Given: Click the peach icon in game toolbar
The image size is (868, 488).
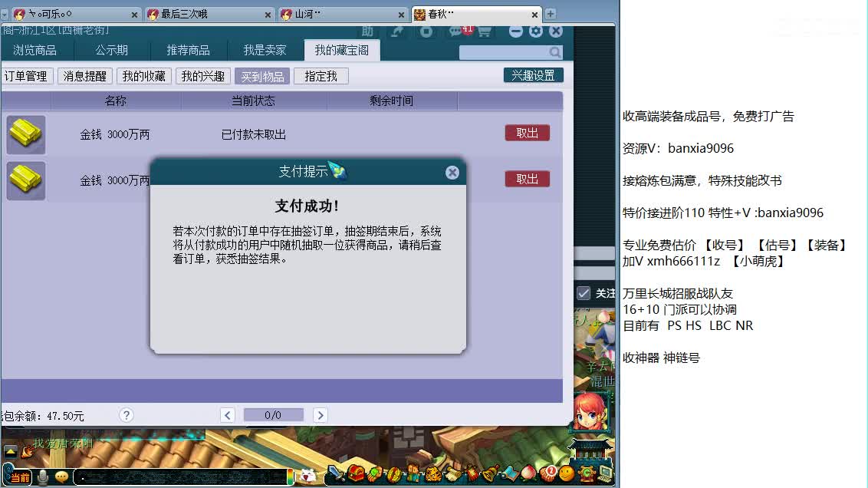Looking at the screenshot, I should (528, 473).
